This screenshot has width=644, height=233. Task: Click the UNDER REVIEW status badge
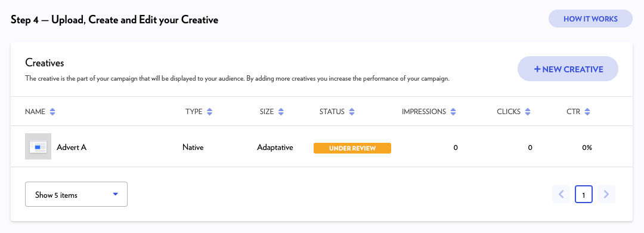[x=352, y=148]
